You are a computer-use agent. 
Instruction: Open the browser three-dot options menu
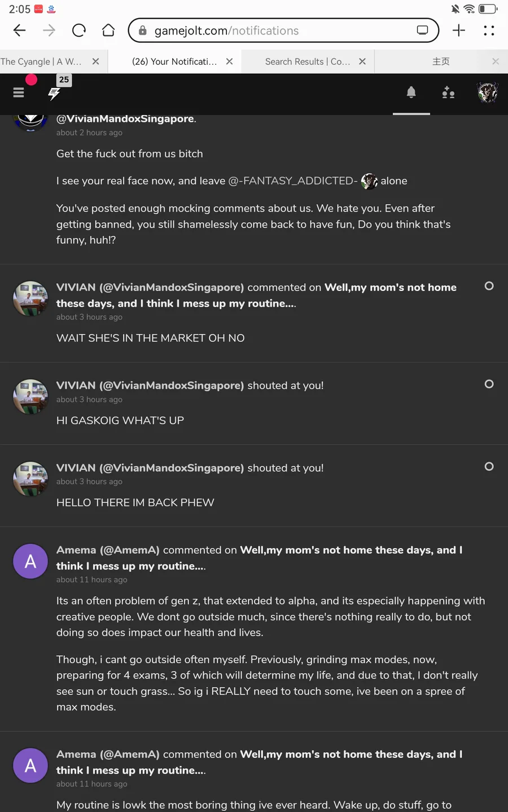489,30
